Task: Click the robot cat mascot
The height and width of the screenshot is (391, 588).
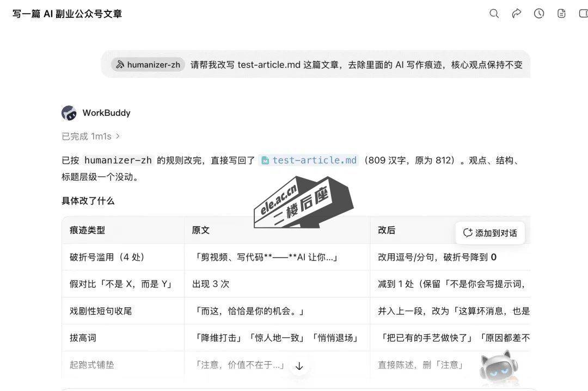Action: [x=499, y=368]
